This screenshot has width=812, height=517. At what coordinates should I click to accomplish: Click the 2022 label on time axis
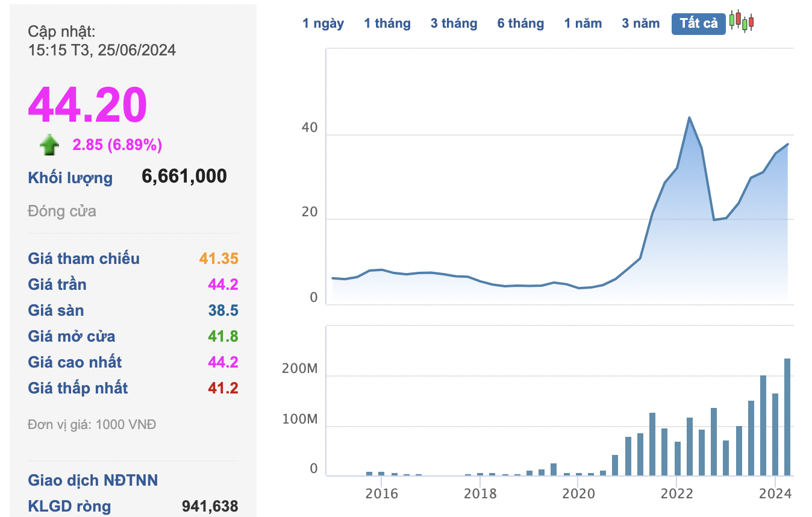click(676, 494)
